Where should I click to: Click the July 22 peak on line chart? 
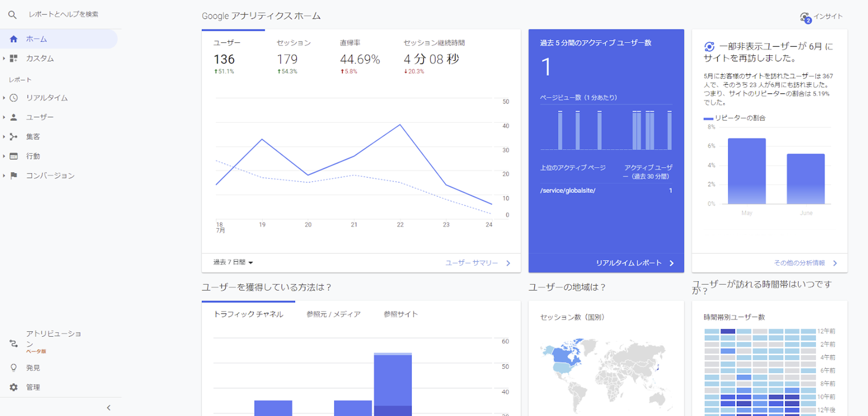coord(400,125)
